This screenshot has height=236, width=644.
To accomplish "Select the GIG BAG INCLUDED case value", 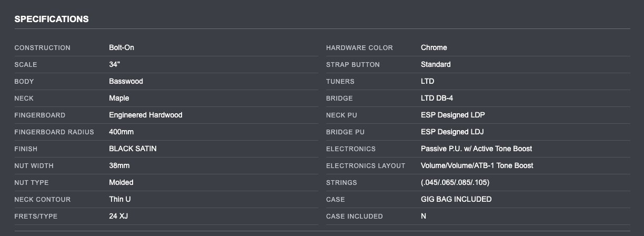I will [456, 199].
